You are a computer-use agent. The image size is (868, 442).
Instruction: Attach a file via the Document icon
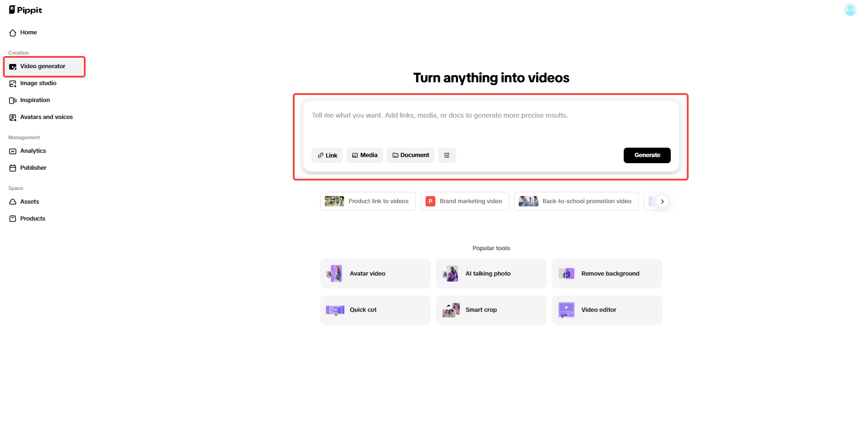[x=396, y=155]
